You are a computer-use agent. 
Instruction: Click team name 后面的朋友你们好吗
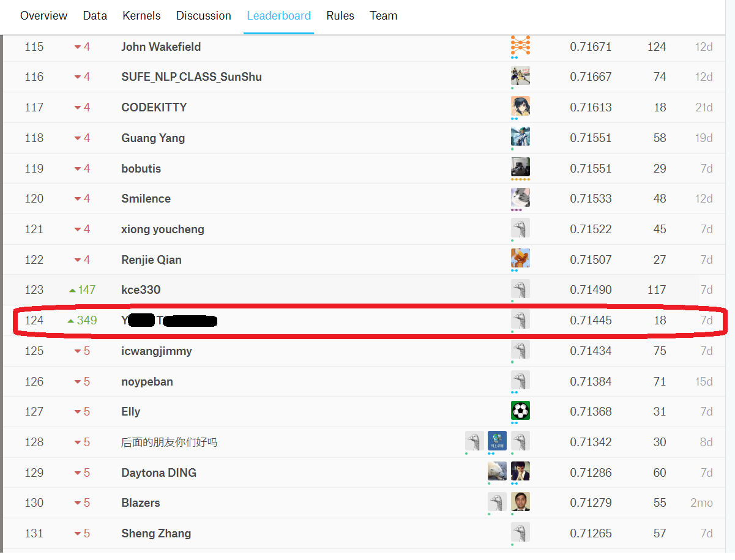[170, 442]
